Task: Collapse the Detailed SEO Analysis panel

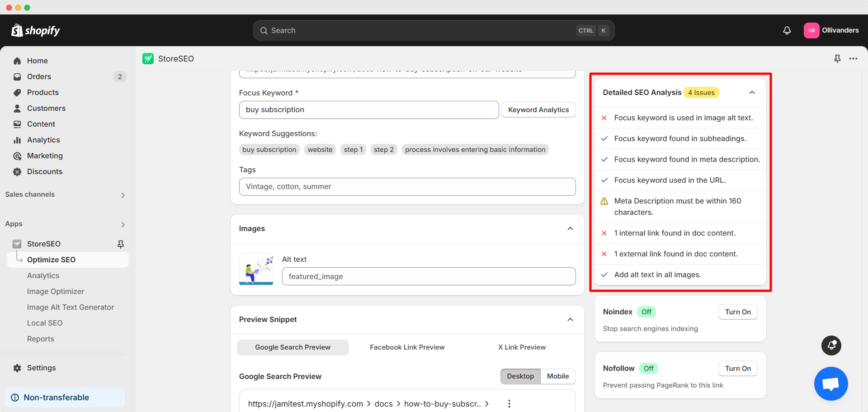Action: [x=752, y=92]
